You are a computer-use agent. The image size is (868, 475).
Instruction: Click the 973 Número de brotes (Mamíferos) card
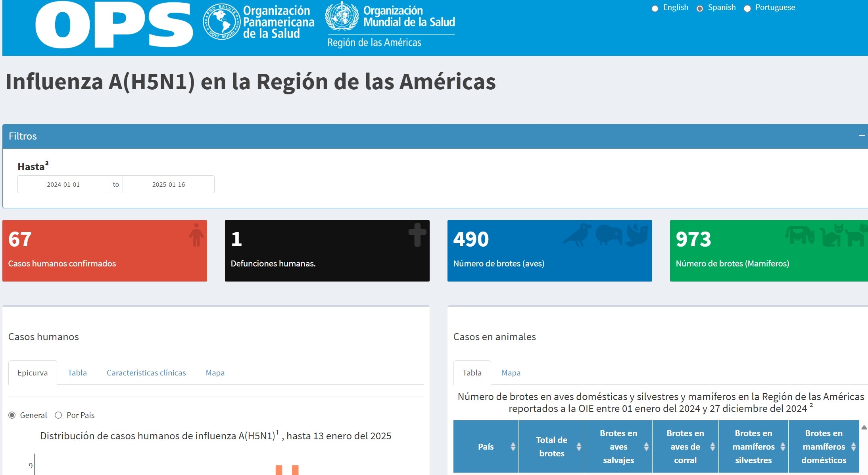(769, 251)
